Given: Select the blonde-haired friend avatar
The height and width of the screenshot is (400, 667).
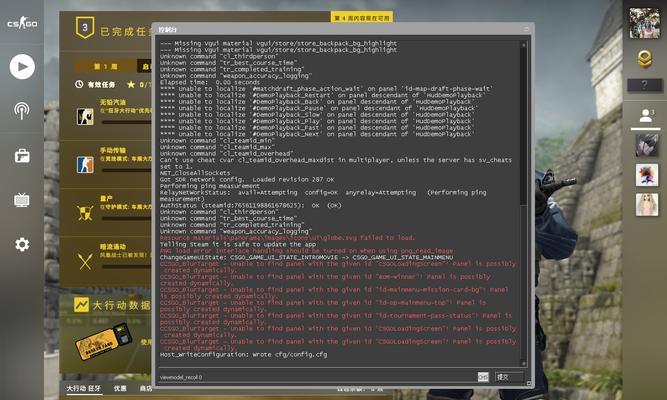Looking at the screenshot, I should click(647, 205).
